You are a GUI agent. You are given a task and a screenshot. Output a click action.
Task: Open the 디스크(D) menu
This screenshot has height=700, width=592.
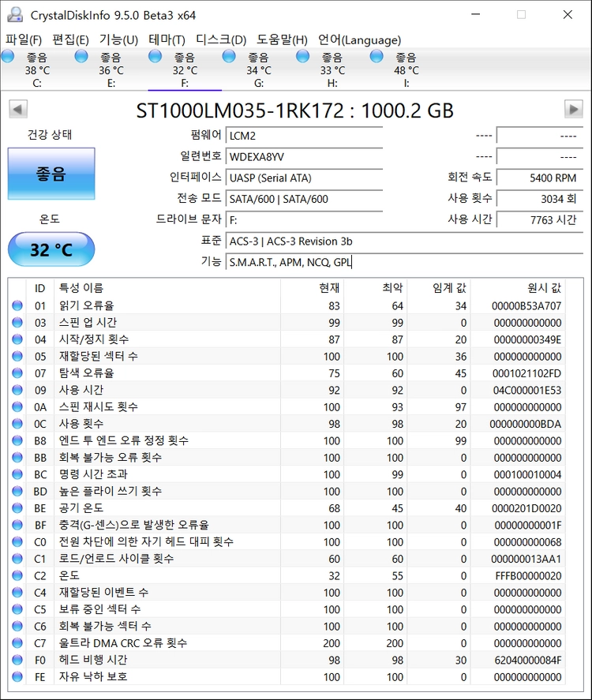(221, 39)
